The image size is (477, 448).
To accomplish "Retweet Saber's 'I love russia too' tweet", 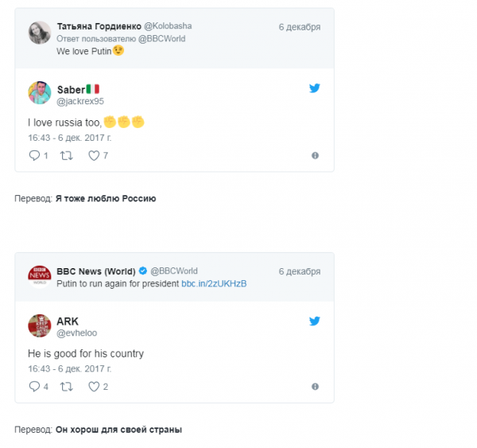I will [x=67, y=156].
